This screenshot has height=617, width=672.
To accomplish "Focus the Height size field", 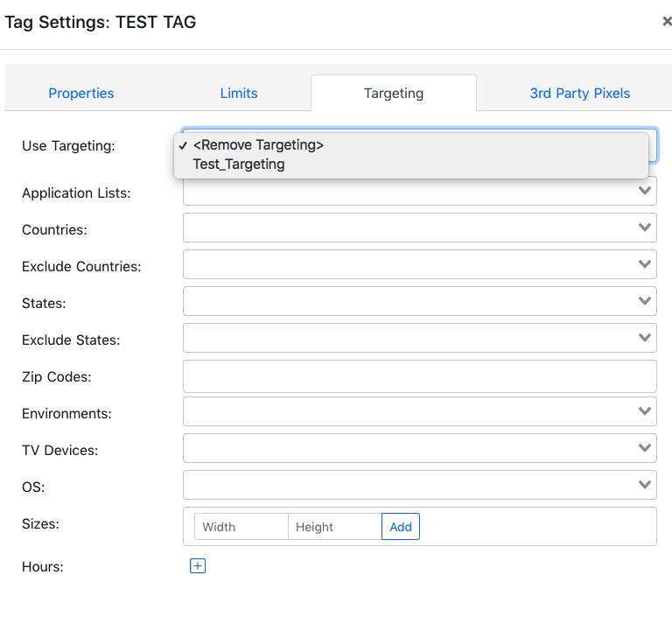I will [x=335, y=527].
